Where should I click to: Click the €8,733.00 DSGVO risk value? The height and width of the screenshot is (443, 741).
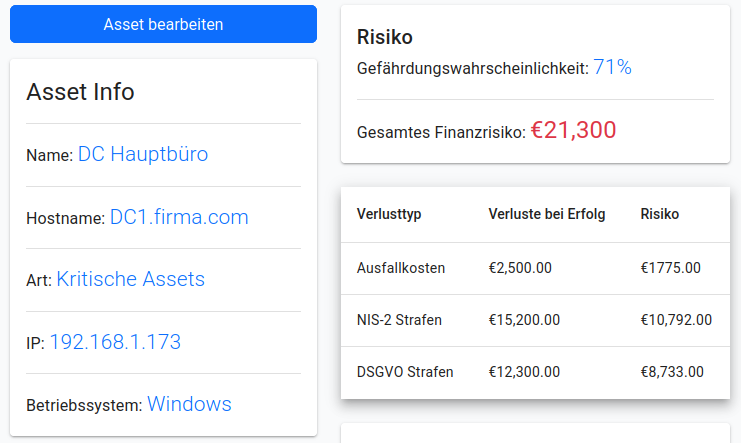coord(672,372)
